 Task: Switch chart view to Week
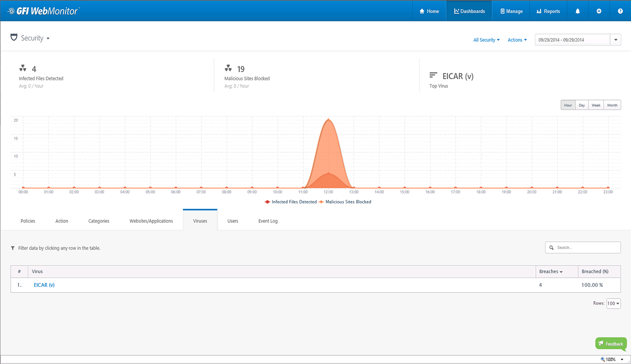coord(596,105)
